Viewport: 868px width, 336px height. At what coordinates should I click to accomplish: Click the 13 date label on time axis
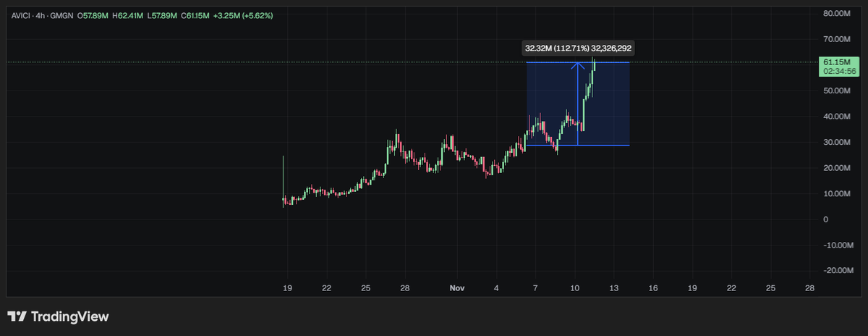coord(614,288)
